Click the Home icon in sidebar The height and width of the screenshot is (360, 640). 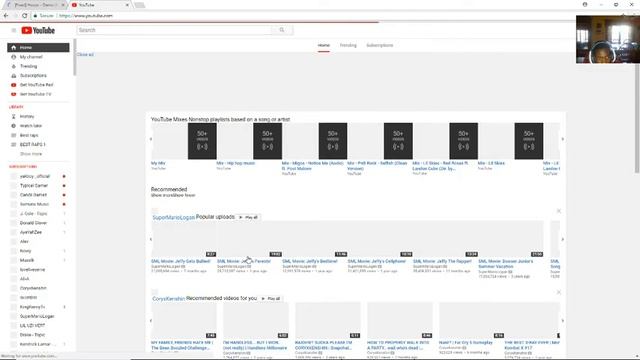(x=13, y=47)
